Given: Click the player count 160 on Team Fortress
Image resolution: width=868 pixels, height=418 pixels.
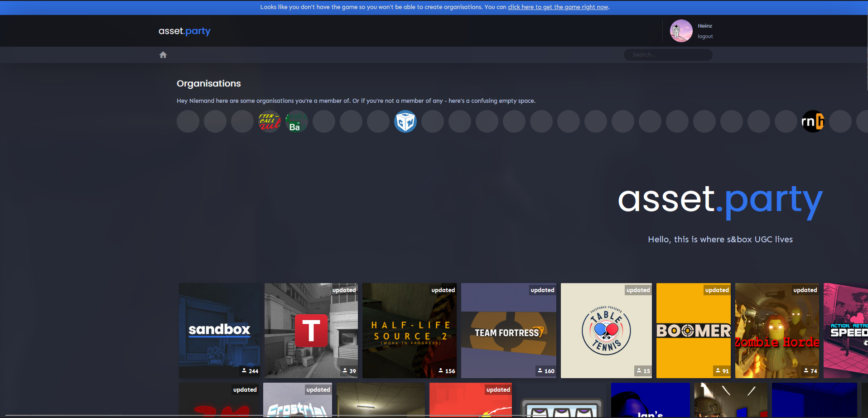Looking at the screenshot, I should pos(546,371).
